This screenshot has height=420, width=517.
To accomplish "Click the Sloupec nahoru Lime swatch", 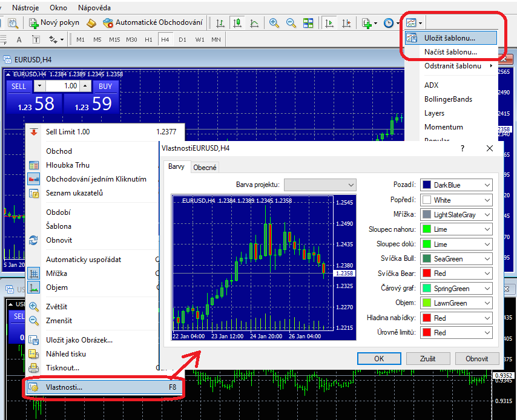I will tap(427, 229).
